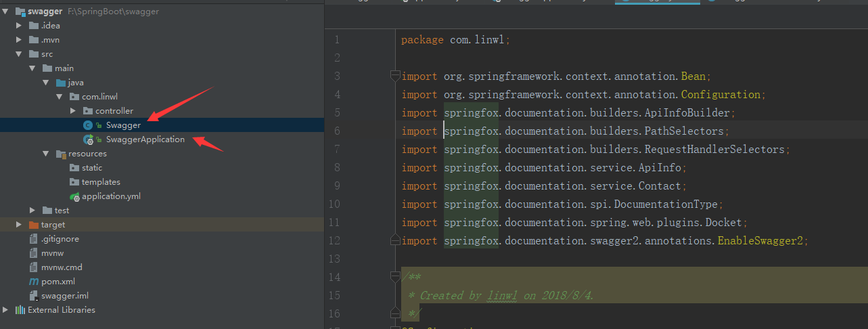Select the Swagger class file icon
This screenshot has width=868, height=329.
pos(88,125)
